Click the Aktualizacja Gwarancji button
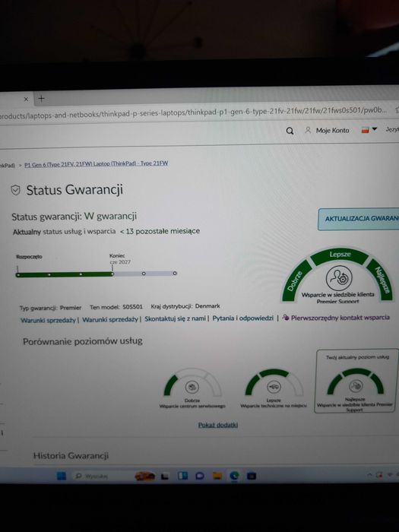This screenshot has height=532, width=399. tap(359, 219)
